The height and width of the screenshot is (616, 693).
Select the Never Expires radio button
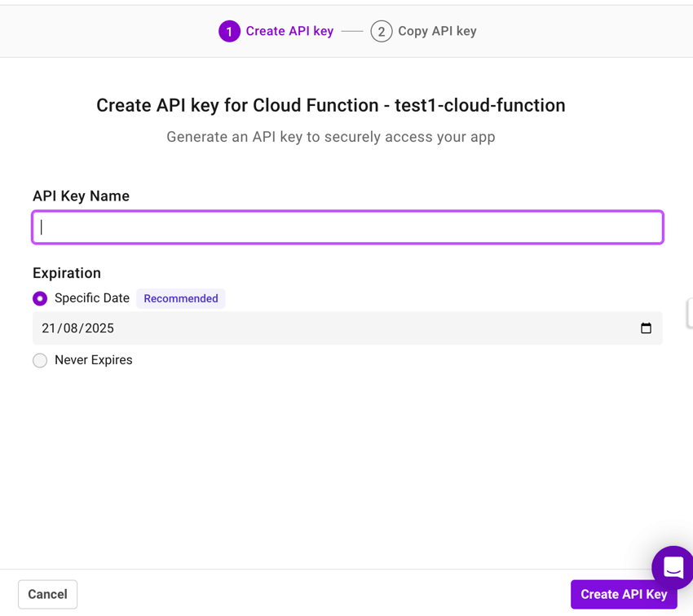(40, 359)
